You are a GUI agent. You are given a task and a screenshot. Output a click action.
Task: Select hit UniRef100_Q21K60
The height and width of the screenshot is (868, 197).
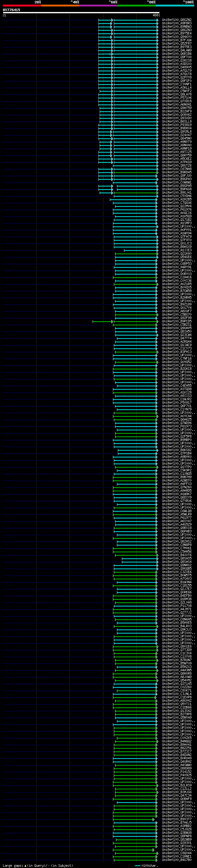tap(177, 253)
